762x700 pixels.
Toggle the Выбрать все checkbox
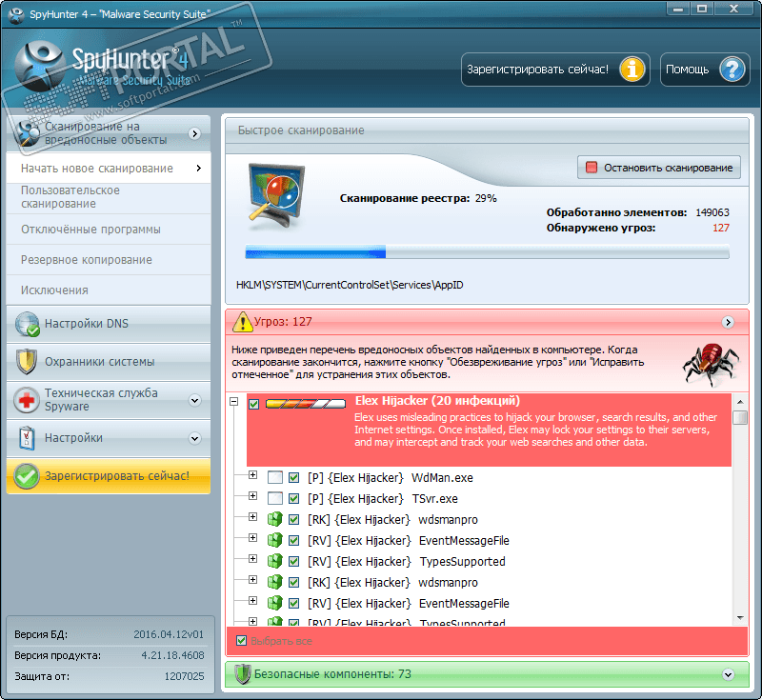tap(241, 641)
